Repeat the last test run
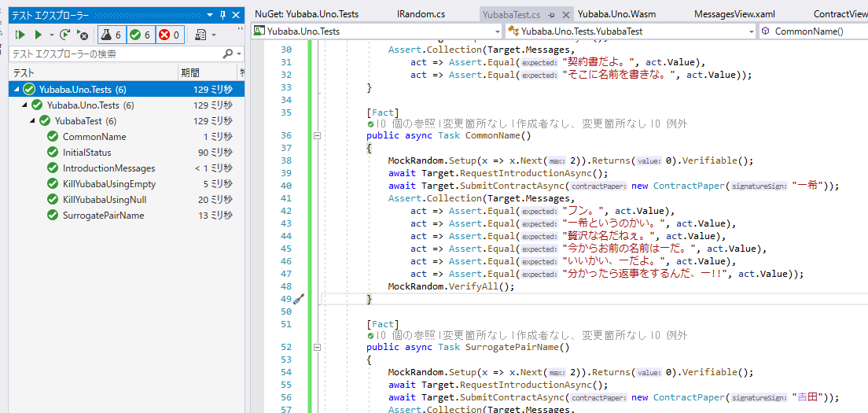The image size is (868, 413). [x=65, y=35]
